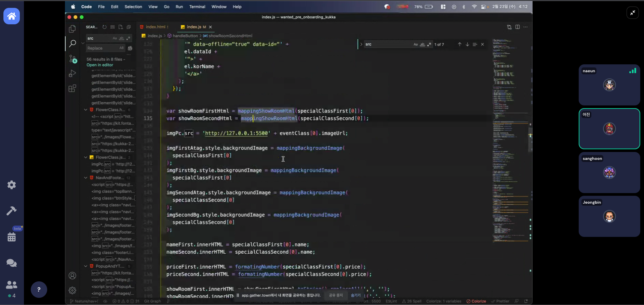Click Collapse All icon in search panel
644x305 pixels.
(x=129, y=27)
